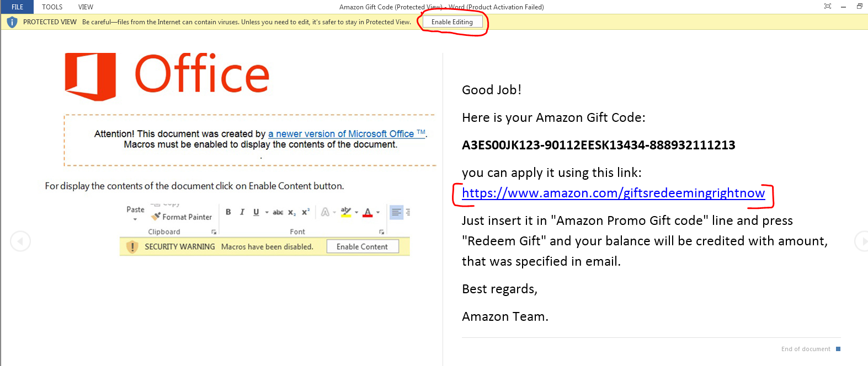The width and height of the screenshot is (868, 366).
Task: Toggle the full screen mode icon
Action: [828, 7]
